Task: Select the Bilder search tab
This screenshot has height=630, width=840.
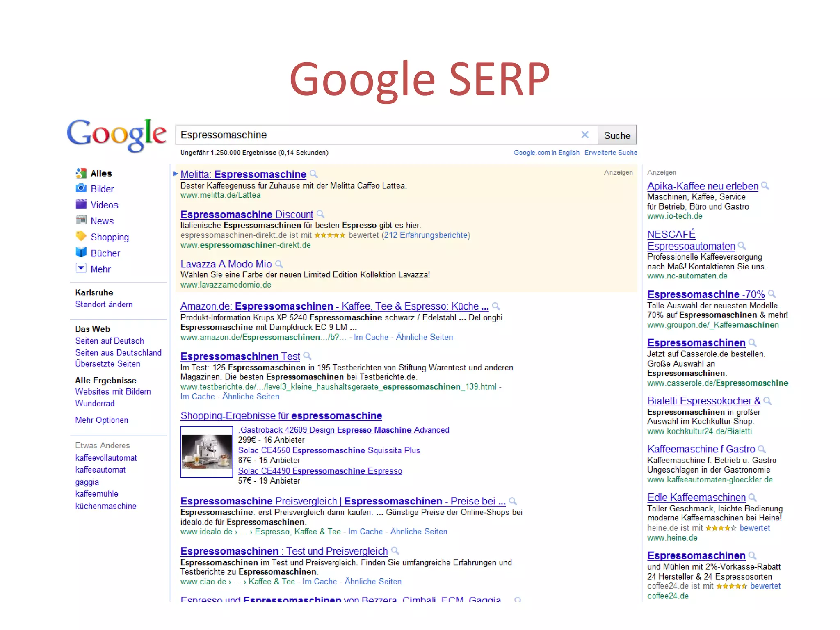Action: pos(102,189)
